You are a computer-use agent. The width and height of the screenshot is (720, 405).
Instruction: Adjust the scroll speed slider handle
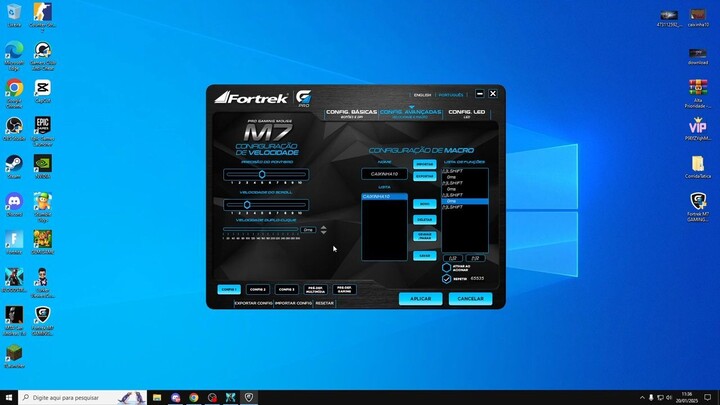click(x=247, y=205)
